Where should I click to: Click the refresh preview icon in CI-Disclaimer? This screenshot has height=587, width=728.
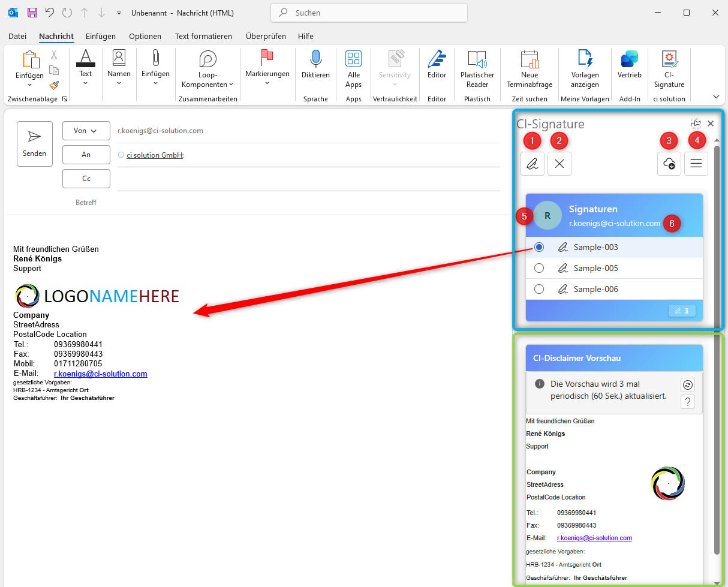point(688,385)
